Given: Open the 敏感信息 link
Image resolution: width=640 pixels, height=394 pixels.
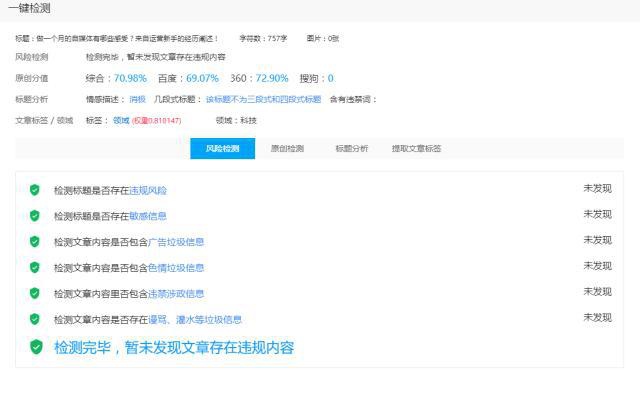Looking at the screenshot, I should (x=148, y=216).
